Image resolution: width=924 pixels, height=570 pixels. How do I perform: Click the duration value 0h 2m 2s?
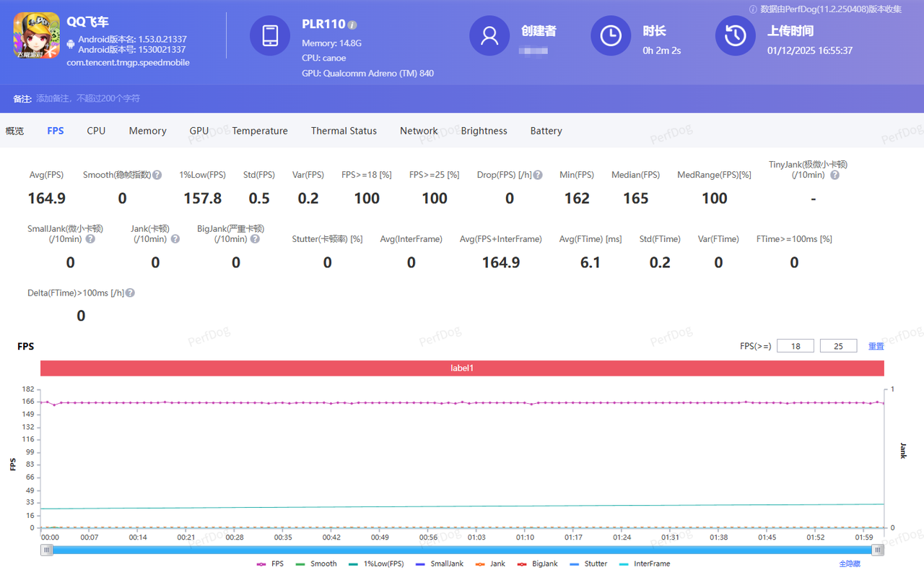click(662, 51)
